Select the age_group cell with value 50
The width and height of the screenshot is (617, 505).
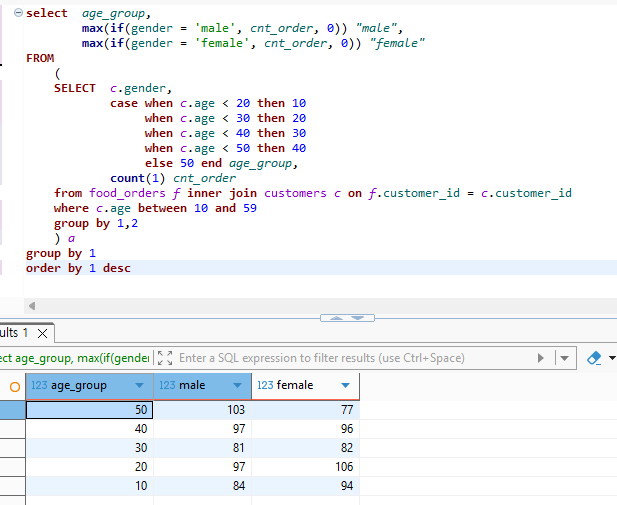coord(90,410)
